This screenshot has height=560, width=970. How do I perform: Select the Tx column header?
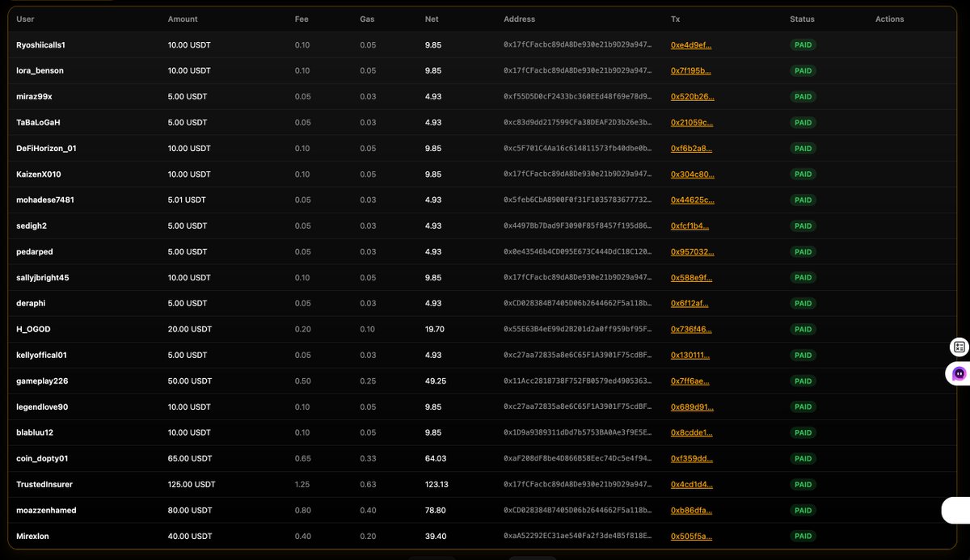675,19
